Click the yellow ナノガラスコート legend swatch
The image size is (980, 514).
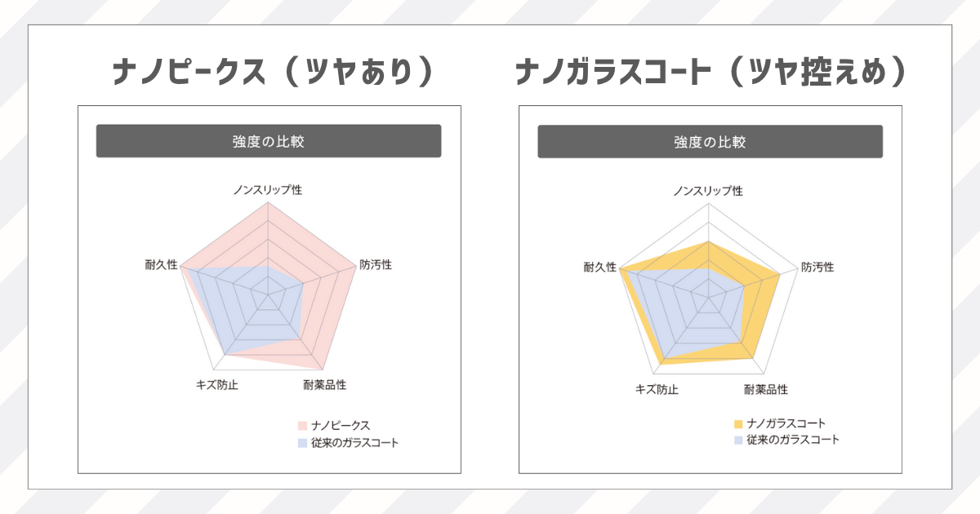[x=738, y=423]
